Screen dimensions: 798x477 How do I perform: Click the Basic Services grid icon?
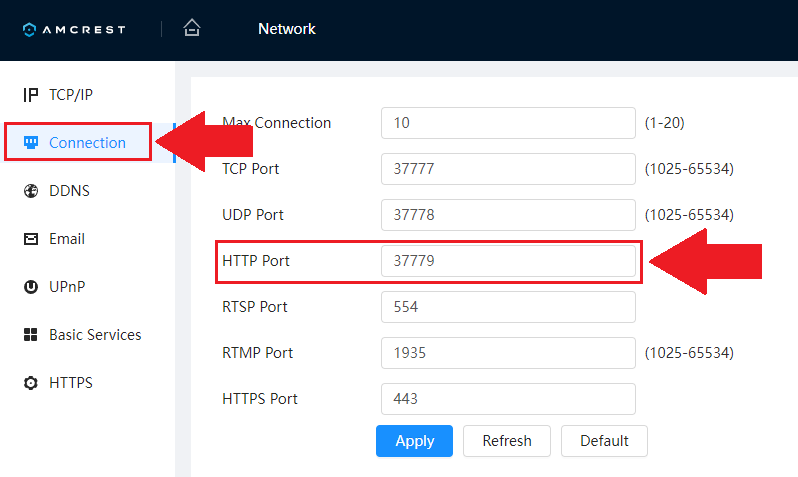pyautogui.click(x=30, y=335)
